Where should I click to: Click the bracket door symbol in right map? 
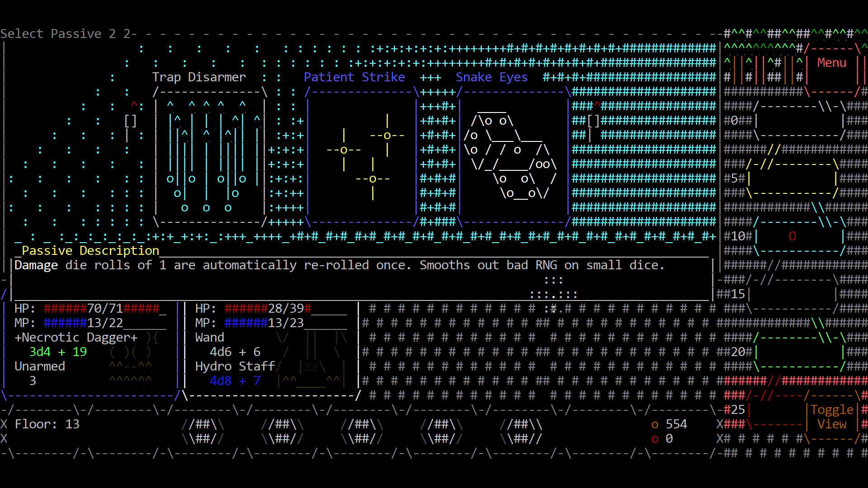pos(593,121)
